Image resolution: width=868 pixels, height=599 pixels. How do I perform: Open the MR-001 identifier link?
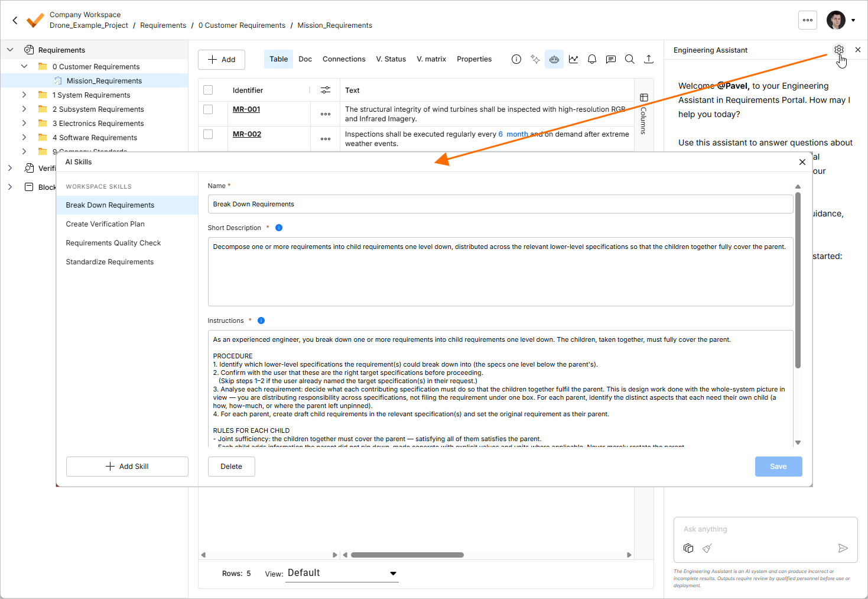246,109
